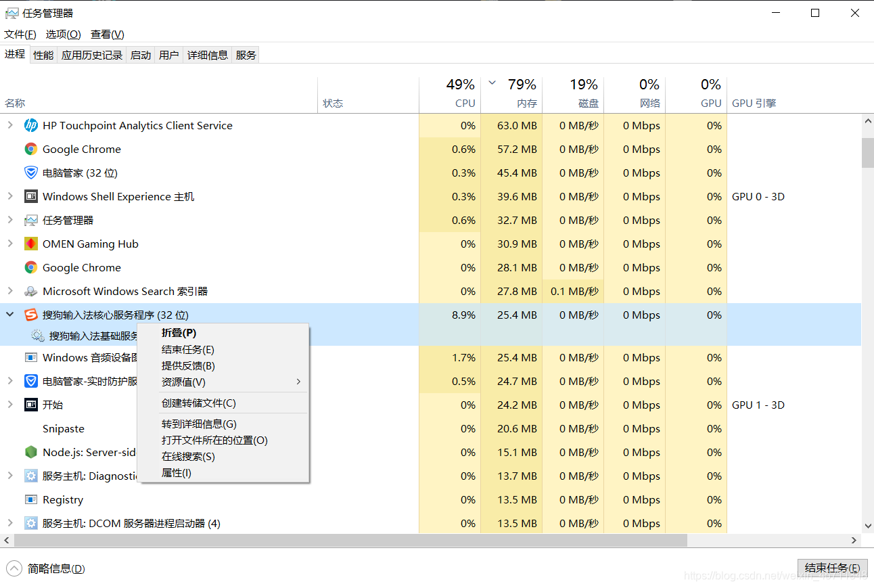Click the HP Touchpoint Analytics icon

coord(30,125)
